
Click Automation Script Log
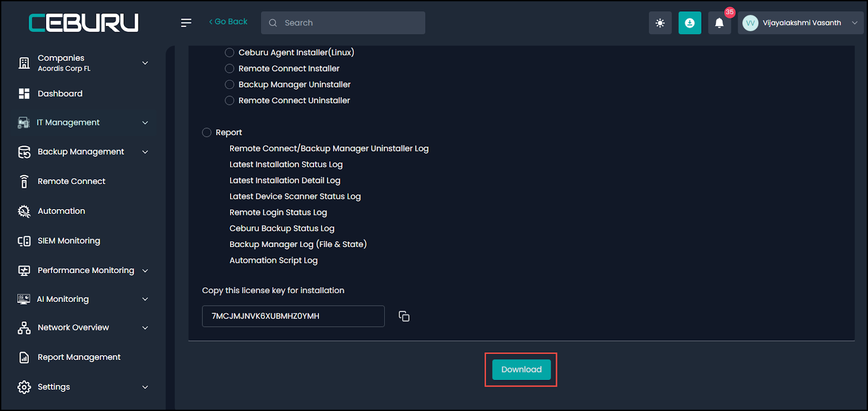pos(273,261)
